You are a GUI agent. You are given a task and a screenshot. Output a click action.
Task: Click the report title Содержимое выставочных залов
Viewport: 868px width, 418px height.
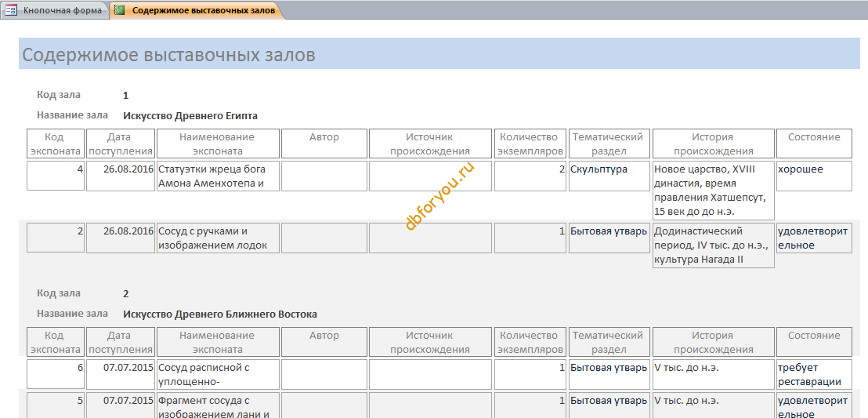point(169,55)
